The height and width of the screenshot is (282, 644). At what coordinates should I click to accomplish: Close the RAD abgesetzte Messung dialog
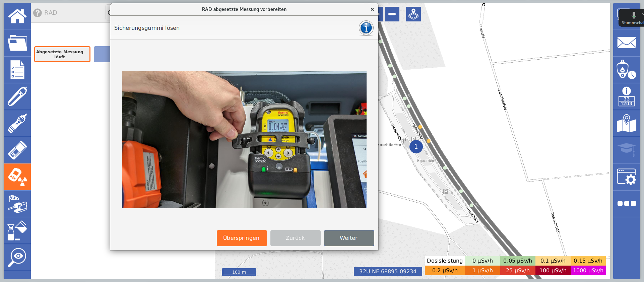(x=372, y=9)
